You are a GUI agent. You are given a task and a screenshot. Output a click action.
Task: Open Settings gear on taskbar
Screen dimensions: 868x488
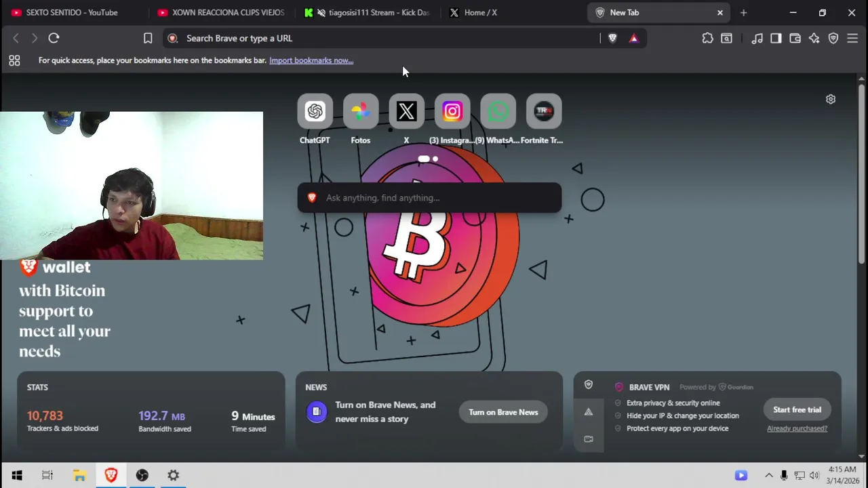(x=173, y=475)
